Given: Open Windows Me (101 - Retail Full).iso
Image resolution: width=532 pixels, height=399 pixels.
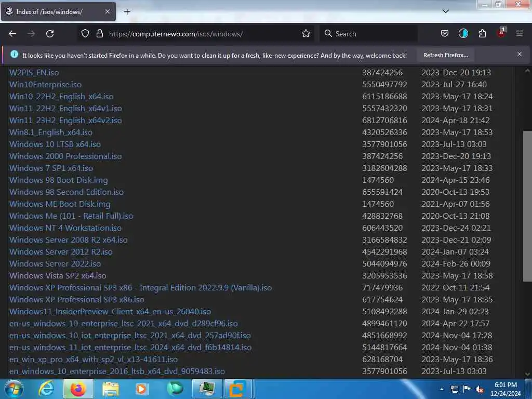Looking at the screenshot, I should point(71,216).
